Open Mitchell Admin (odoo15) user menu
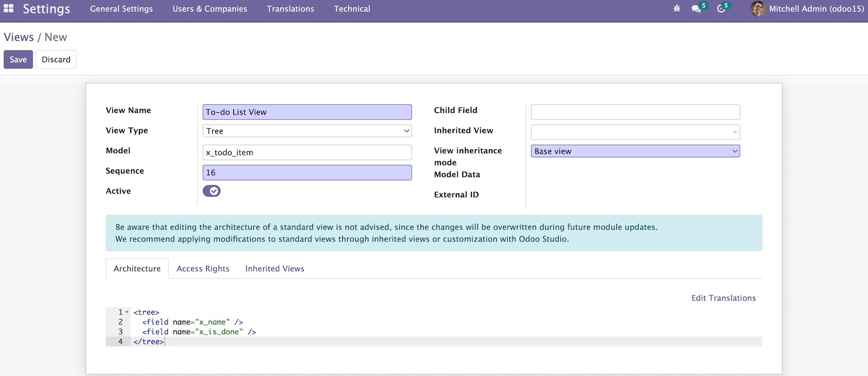 pyautogui.click(x=808, y=9)
